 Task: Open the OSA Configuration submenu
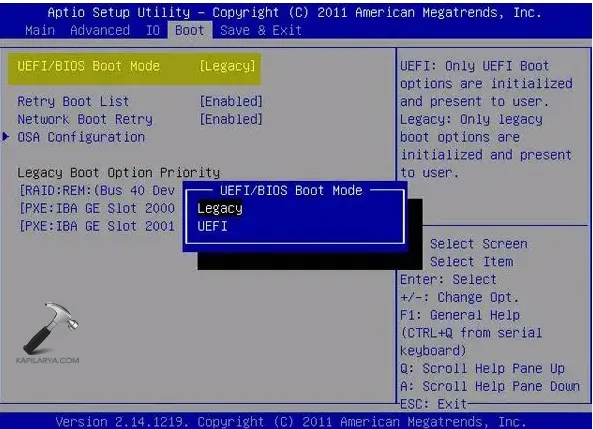click(x=81, y=137)
